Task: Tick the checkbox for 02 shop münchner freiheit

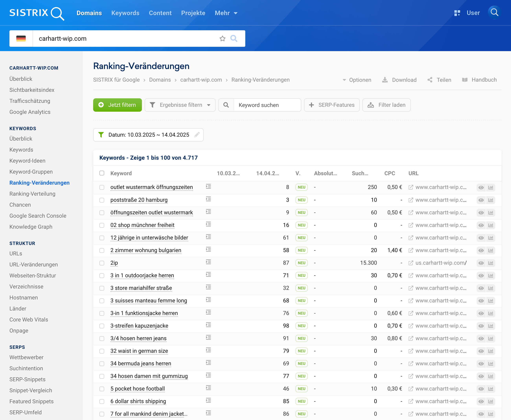Action: pyautogui.click(x=102, y=225)
